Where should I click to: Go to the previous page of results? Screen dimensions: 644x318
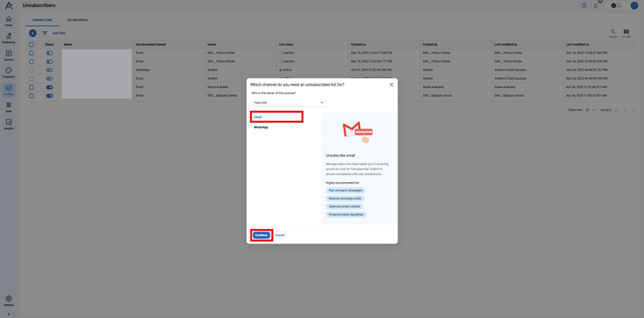click(625, 110)
